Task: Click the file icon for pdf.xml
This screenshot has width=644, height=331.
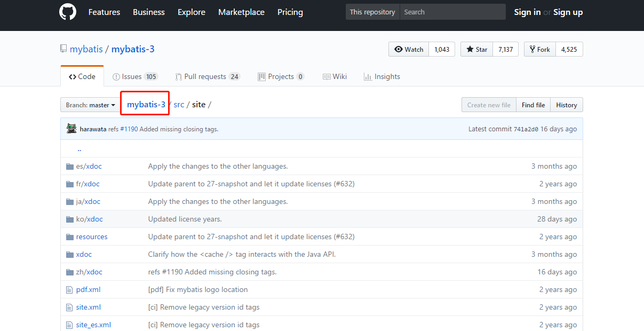Action: coord(69,290)
